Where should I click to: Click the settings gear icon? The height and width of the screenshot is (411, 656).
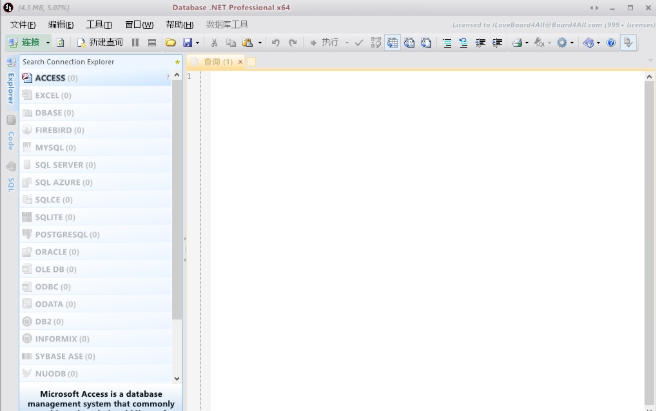coord(561,43)
